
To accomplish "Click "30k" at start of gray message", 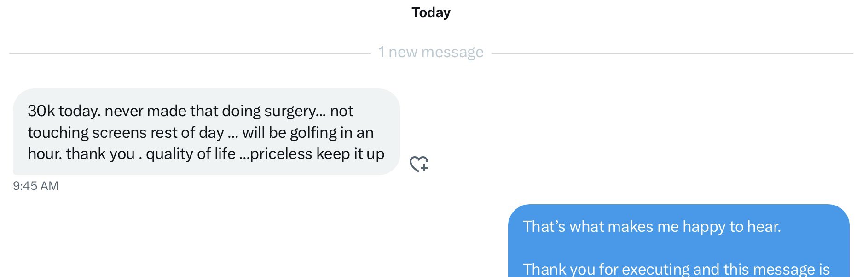I will point(41,111).
